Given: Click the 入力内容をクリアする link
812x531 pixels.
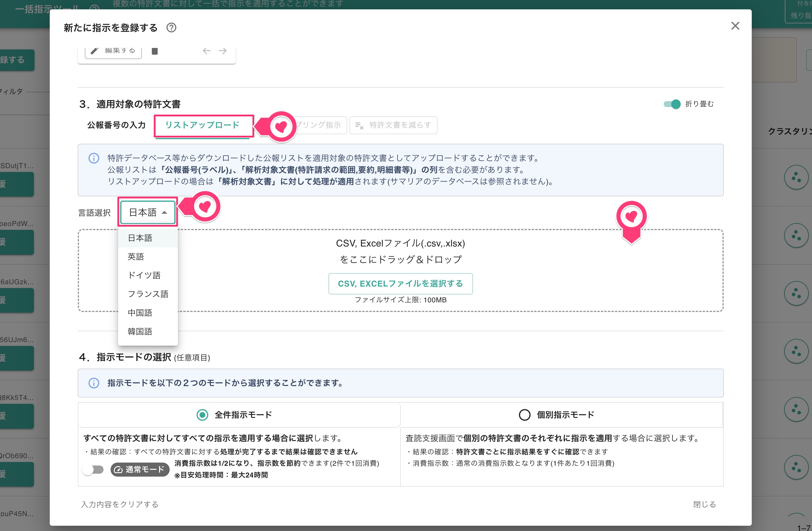Looking at the screenshot, I should point(119,504).
